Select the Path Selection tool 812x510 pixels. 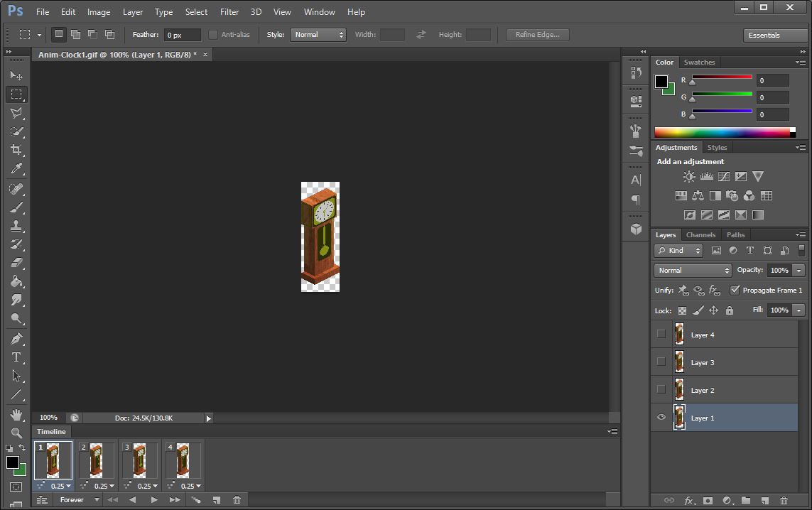[16, 376]
